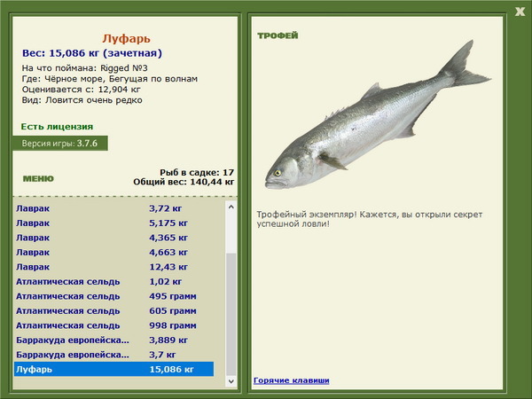Click the На что поймана: Rigged №3 line
Screen dimensions: 532x399
click(x=85, y=68)
